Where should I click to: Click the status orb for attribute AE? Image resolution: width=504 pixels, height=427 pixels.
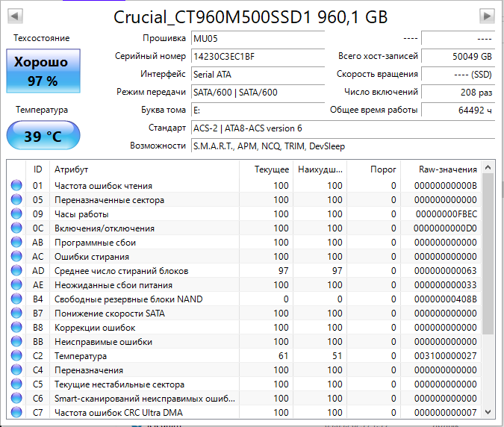(16, 284)
